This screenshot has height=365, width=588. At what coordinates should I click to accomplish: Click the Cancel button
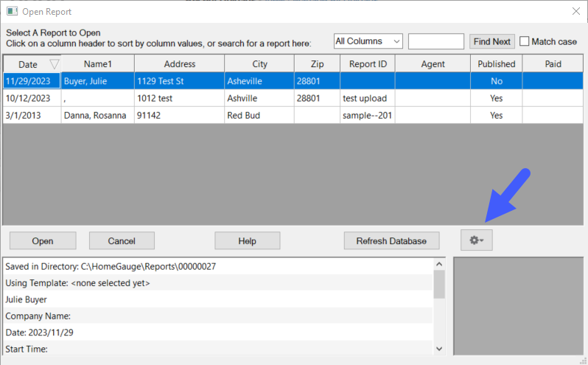click(122, 240)
